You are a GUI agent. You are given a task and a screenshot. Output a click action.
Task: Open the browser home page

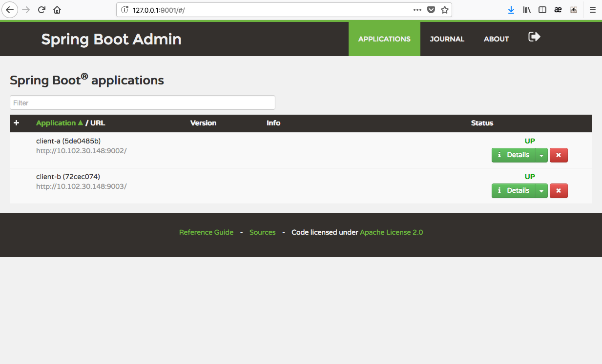[57, 10]
